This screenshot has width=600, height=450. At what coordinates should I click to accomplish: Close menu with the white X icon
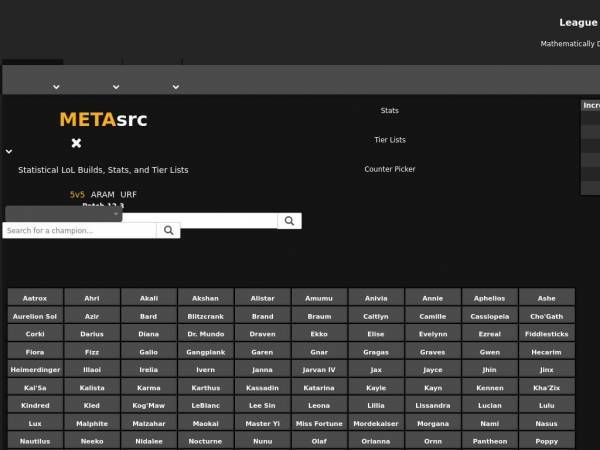76,143
